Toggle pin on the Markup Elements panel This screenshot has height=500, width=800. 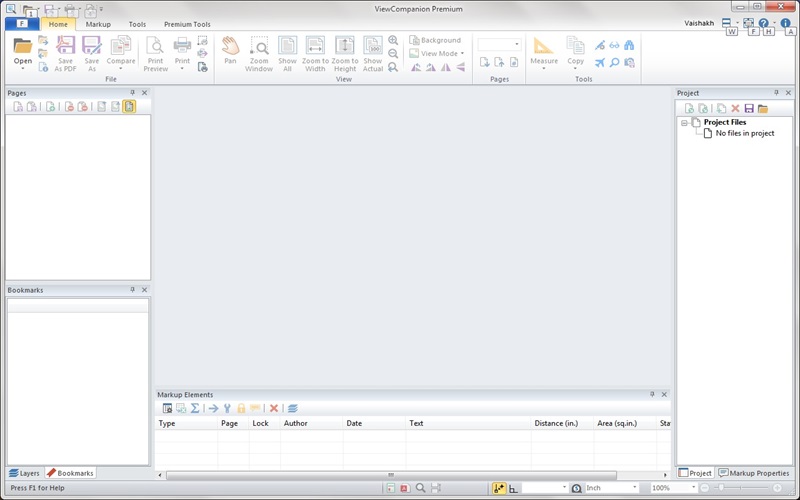click(652, 394)
